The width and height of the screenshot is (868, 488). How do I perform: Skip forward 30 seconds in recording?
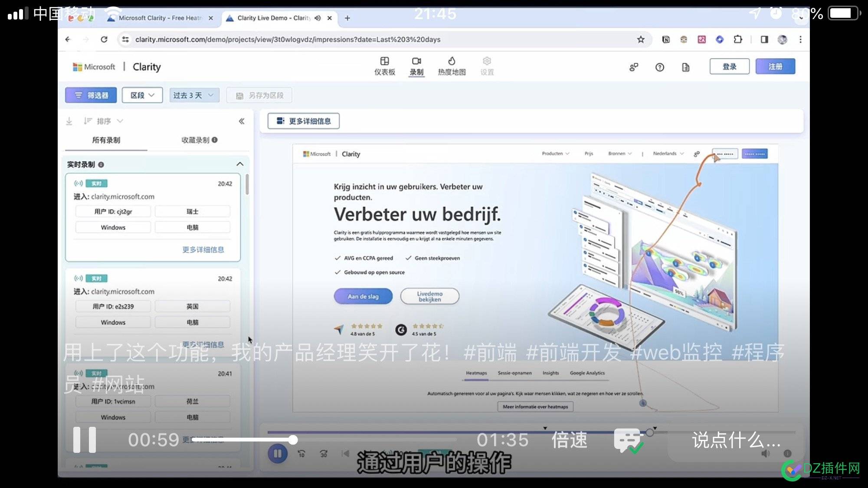click(x=324, y=454)
